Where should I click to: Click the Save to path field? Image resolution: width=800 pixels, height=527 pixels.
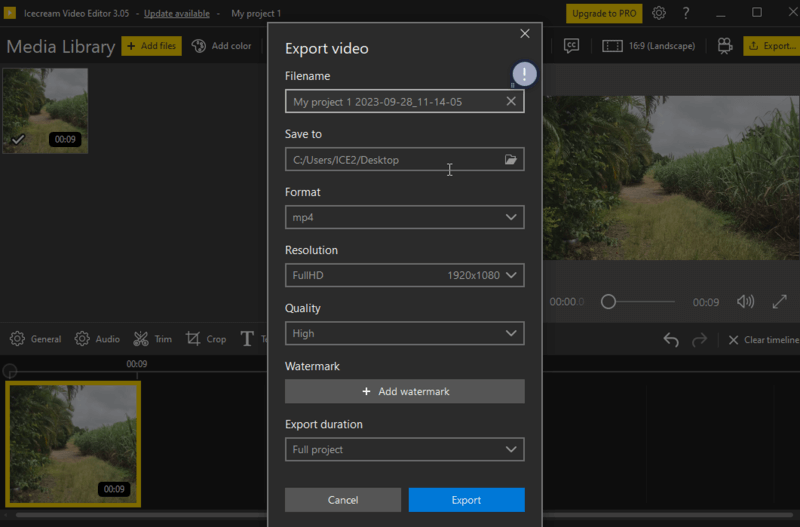pyautogui.click(x=405, y=160)
